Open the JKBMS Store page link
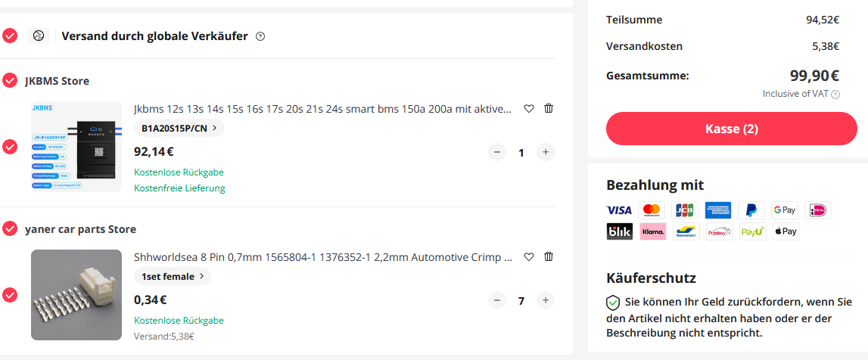The width and height of the screenshot is (868, 360). [57, 81]
